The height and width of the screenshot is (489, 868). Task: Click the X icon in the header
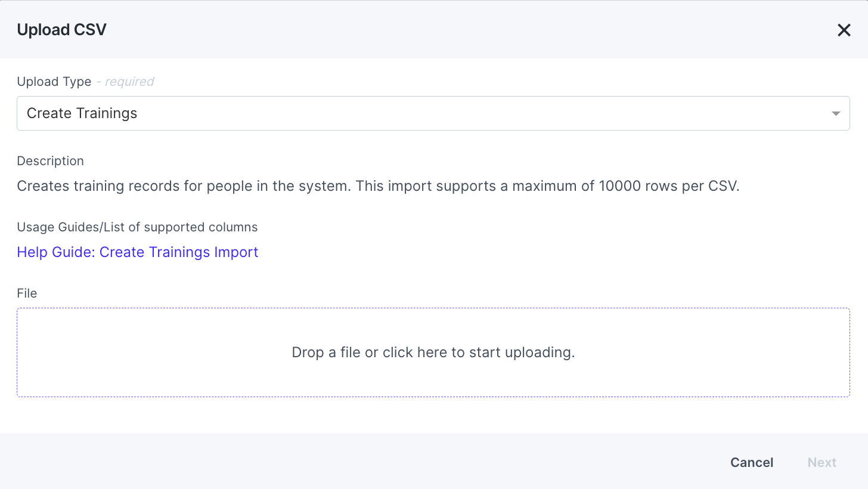point(844,29)
